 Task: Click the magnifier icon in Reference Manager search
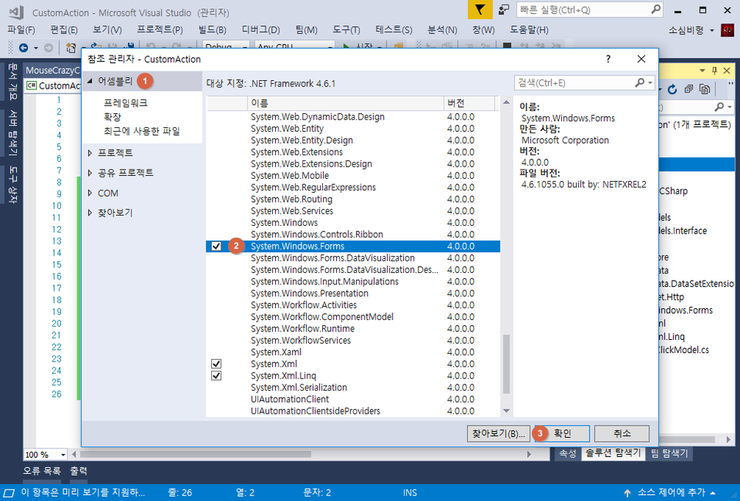pos(639,83)
